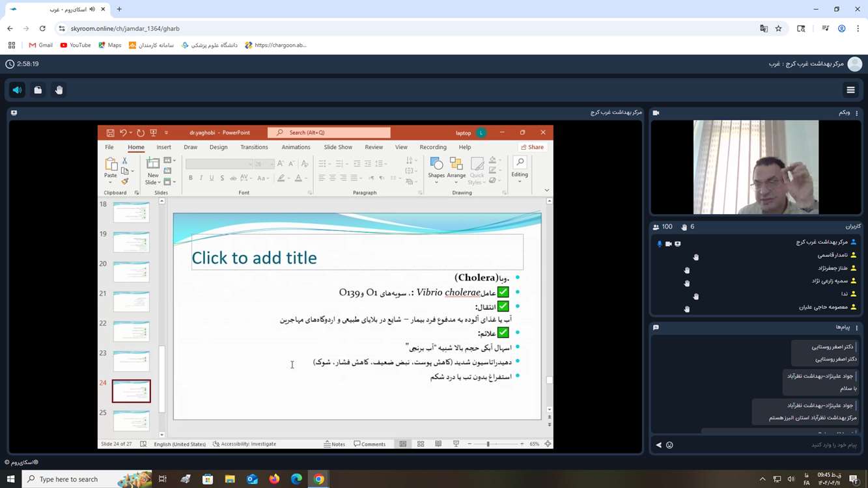
Task: Open the messages panel options menu
Action: pyautogui.click(x=856, y=328)
